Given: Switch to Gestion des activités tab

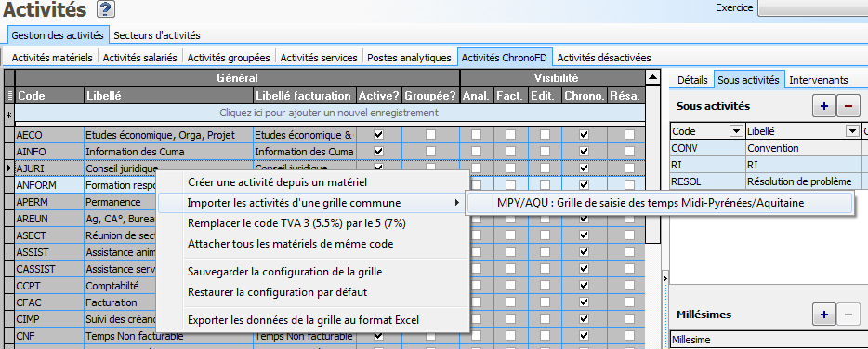Looking at the screenshot, I should coord(58,35).
